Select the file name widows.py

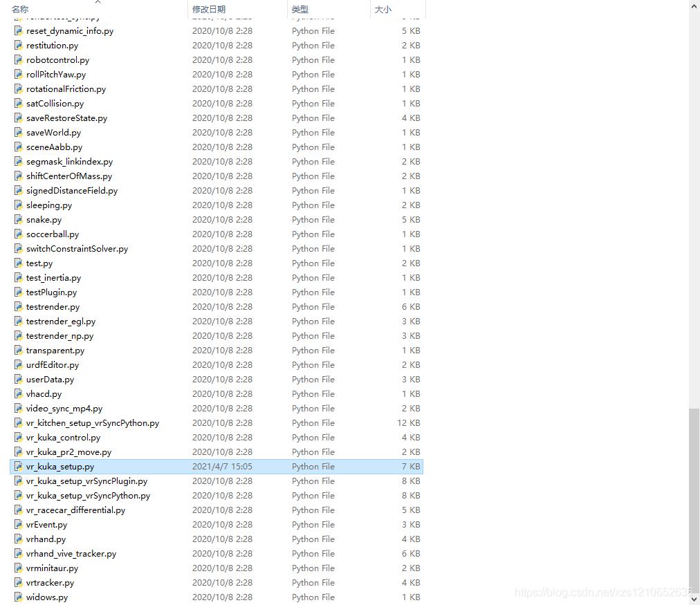pyautogui.click(x=47, y=597)
